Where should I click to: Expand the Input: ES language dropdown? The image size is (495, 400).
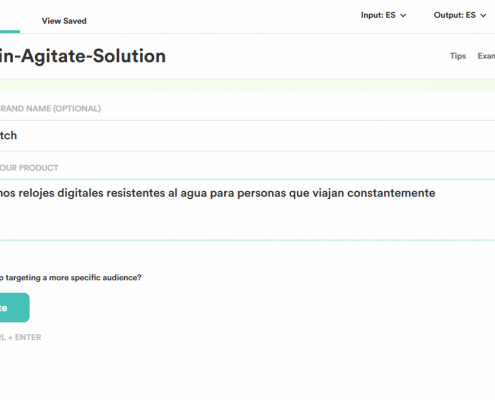[383, 15]
